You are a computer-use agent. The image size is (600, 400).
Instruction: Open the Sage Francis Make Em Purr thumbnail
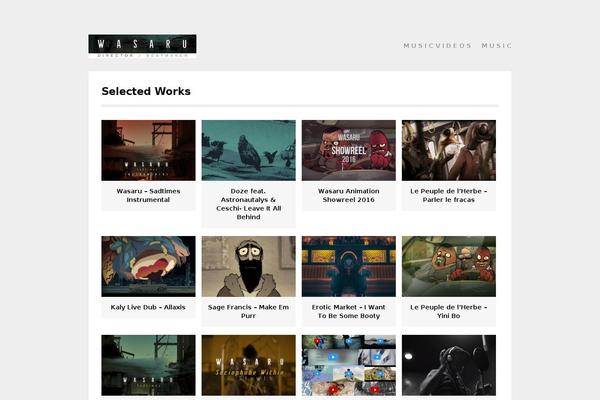point(249,266)
